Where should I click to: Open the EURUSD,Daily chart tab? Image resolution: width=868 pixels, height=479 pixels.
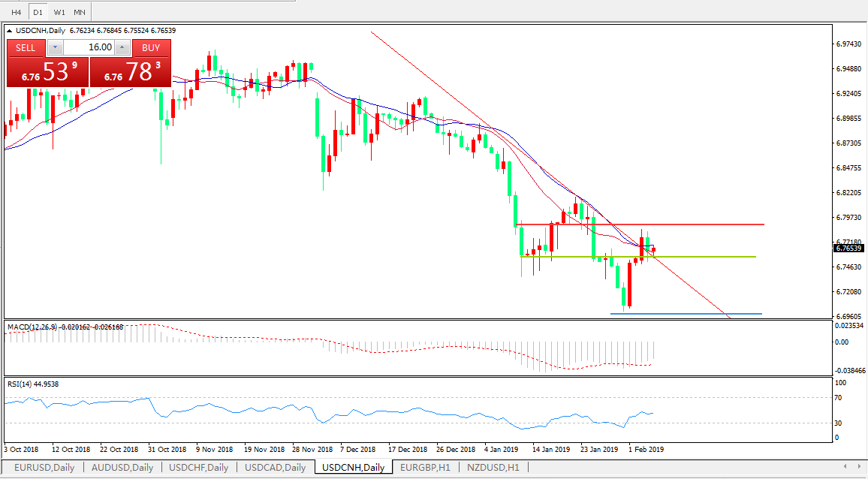click(x=44, y=468)
